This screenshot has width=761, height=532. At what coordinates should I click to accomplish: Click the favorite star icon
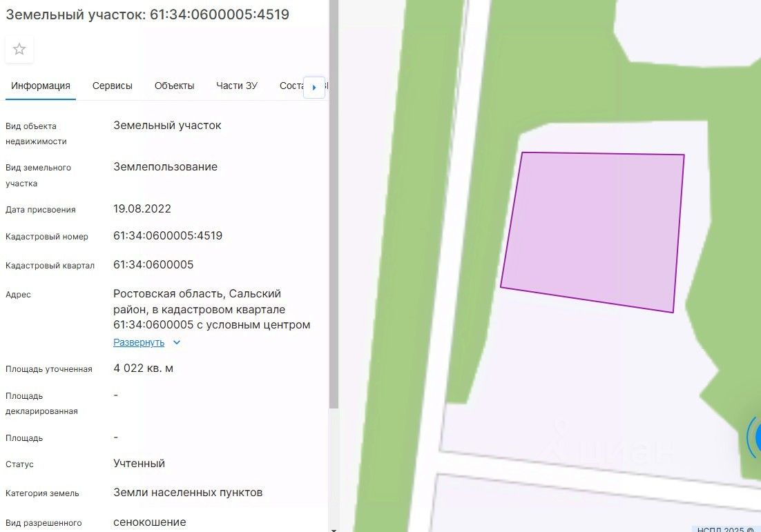pos(19,49)
